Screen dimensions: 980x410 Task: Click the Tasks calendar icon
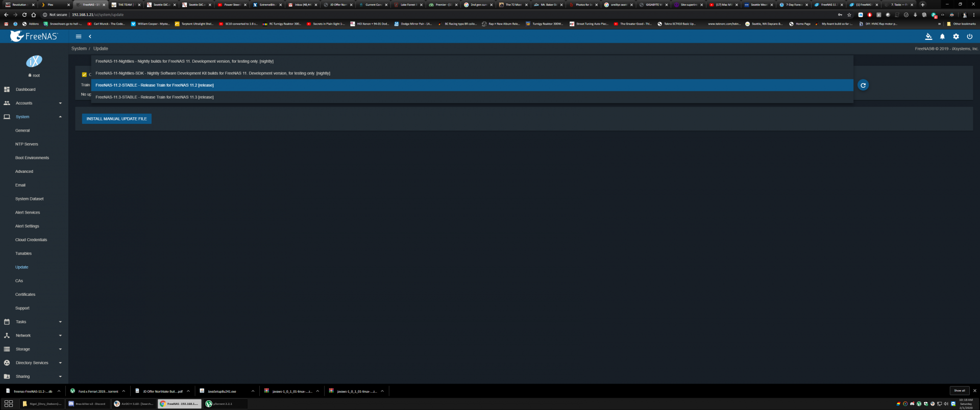click(x=7, y=322)
